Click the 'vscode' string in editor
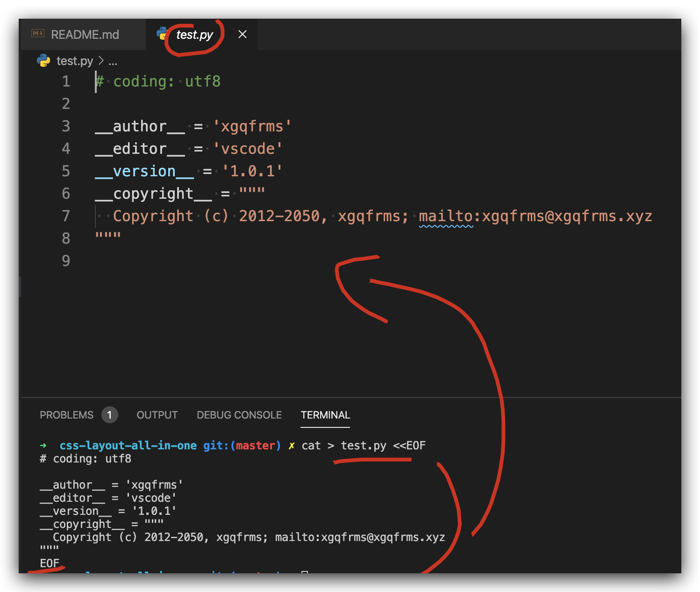 (x=248, y=149)
